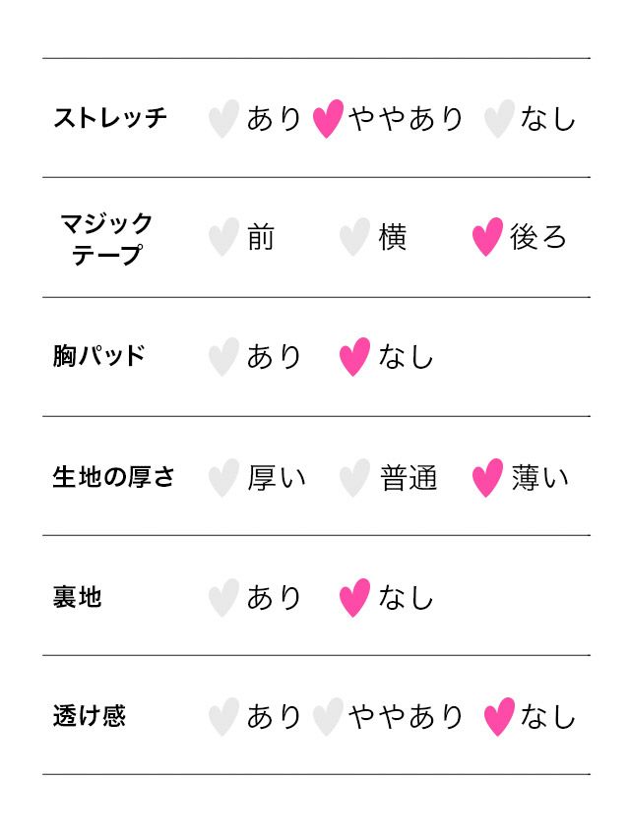Select the pink heart for マジックテープ 後ろ

(487, 237)
